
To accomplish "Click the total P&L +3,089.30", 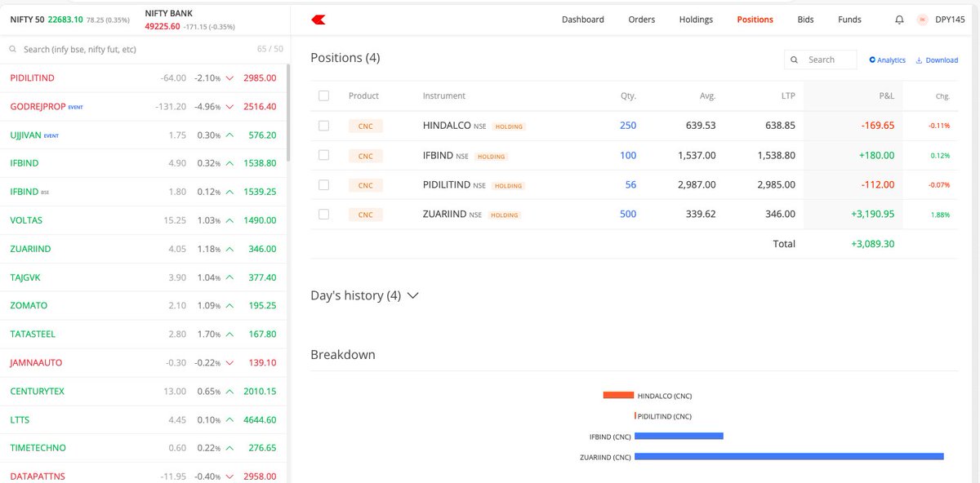I will (872, 243).
